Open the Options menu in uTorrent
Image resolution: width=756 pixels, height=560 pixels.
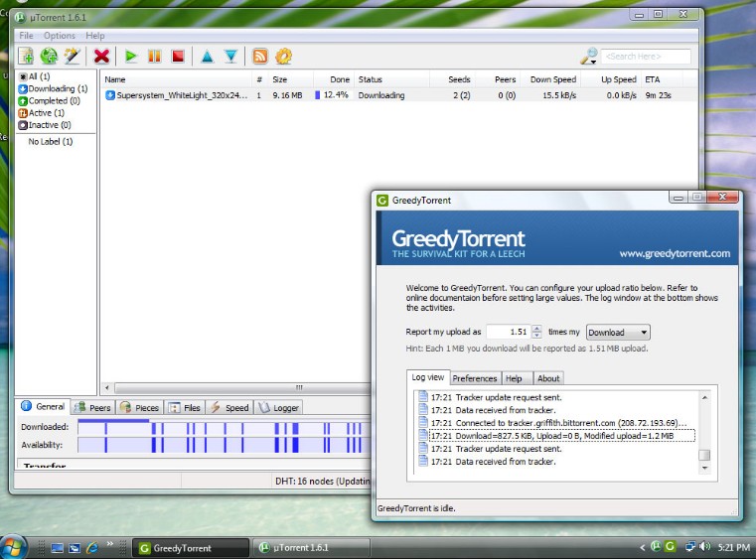point(60,36)
